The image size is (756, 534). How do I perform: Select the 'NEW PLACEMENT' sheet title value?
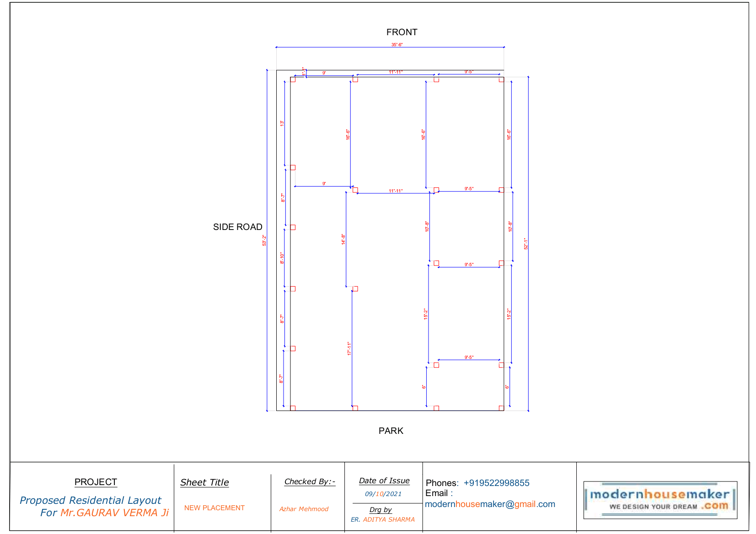coord(214,507)
